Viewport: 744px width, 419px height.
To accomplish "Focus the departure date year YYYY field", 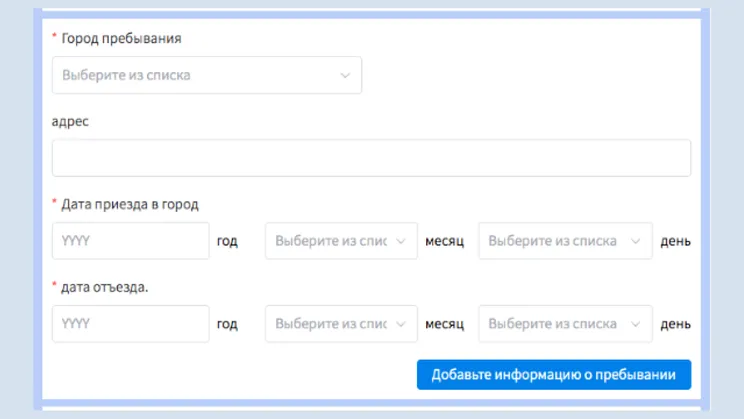I will point(130,324).
